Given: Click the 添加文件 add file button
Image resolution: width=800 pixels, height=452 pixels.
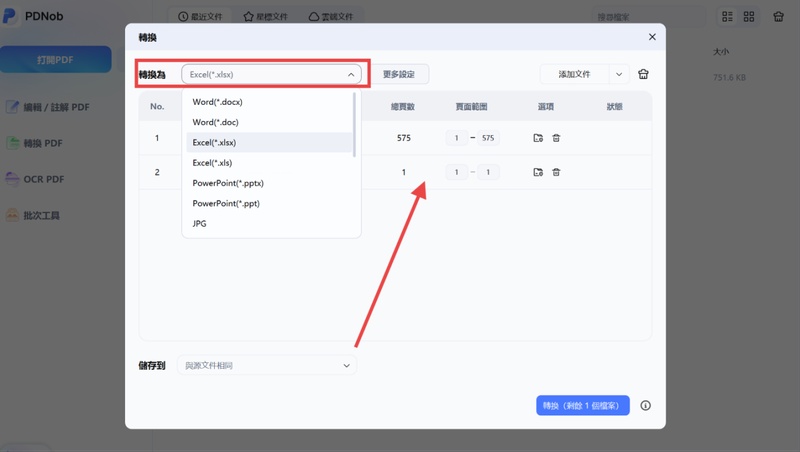Looking at the screenshot, I should tap(574, 74).
